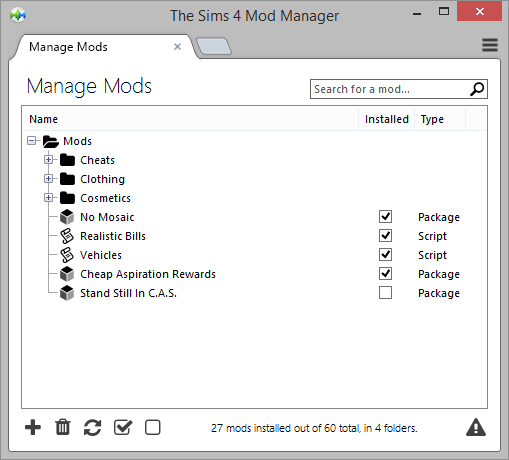Click the Clothing folder icon

click(67, 179)
